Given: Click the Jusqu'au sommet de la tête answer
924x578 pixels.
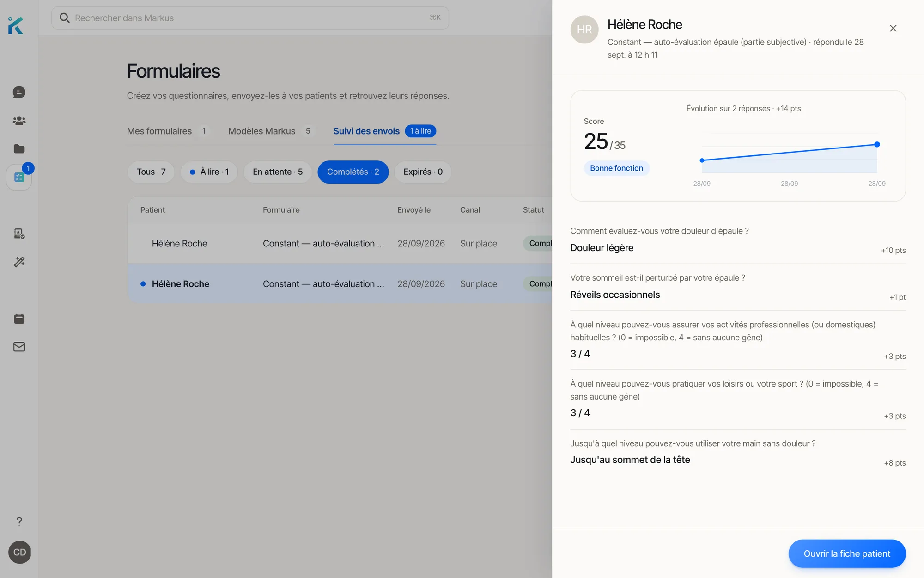Looking at the screenshot, I should [x=630, y=460].
